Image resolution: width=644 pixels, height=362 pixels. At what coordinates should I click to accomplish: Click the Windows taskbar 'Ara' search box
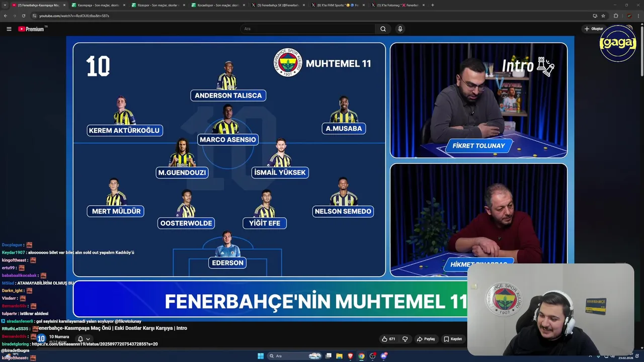point(295,356)
